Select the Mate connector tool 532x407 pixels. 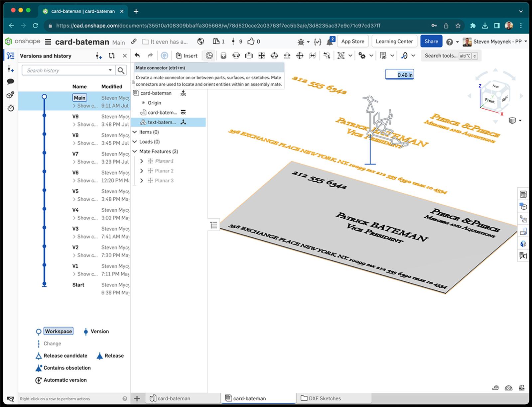(x=209, y=55)
